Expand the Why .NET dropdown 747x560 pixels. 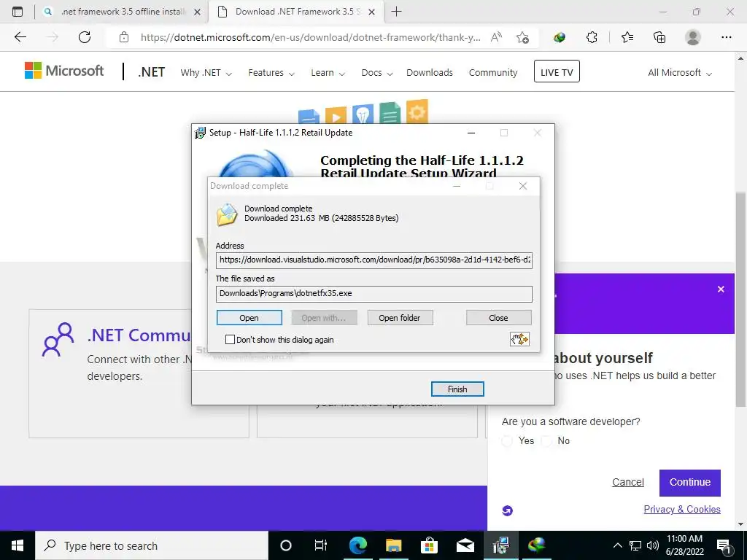coord(206,73)
